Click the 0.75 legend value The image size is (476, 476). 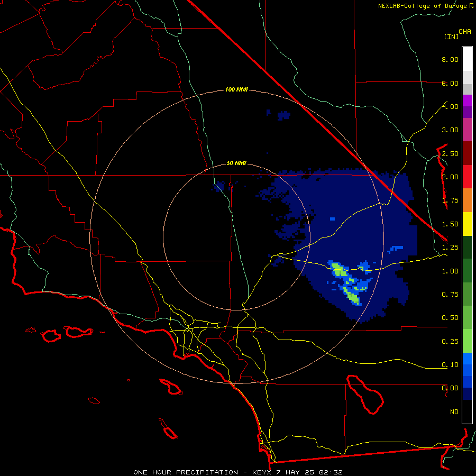450,295
